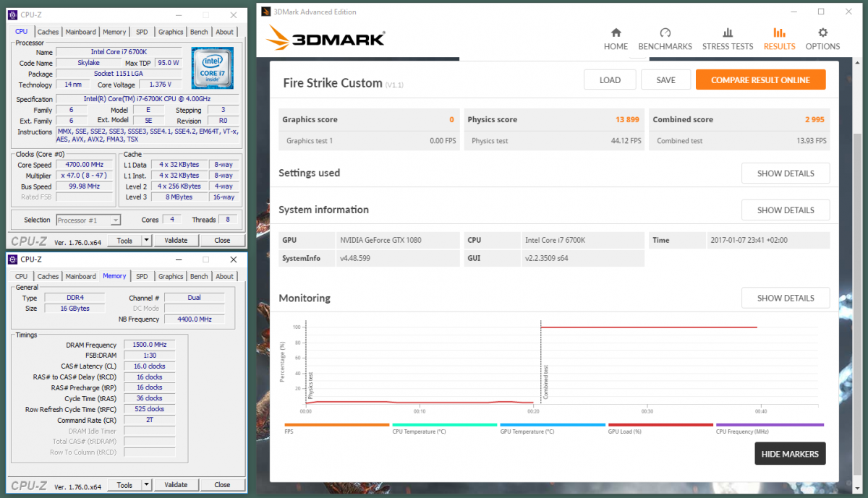
Task: Click the Combined score value 2 995
Action: (814, 120)
